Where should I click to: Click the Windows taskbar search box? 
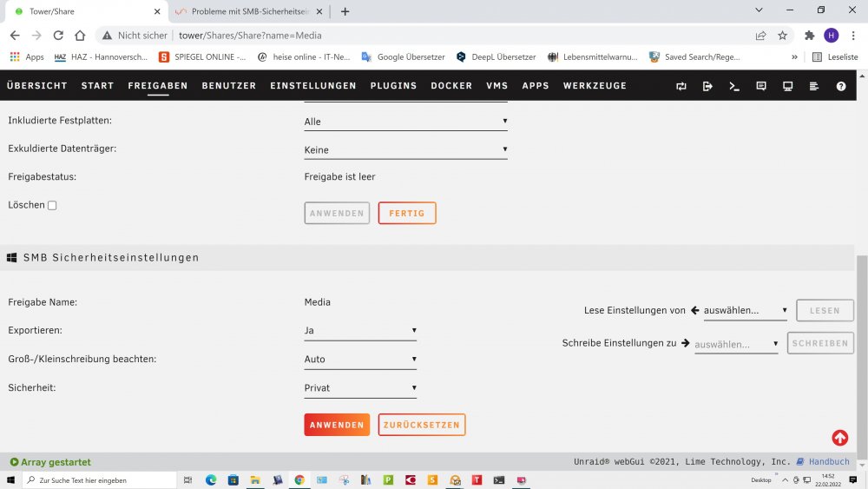click(99, 480)
